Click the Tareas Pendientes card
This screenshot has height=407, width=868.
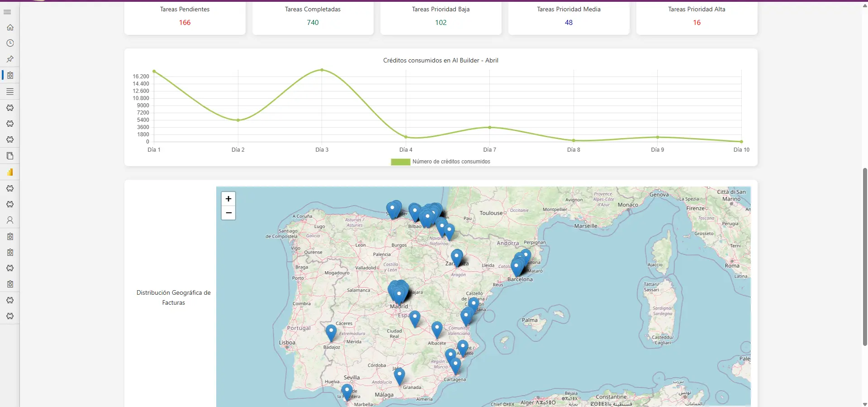[x=185, y=17]
